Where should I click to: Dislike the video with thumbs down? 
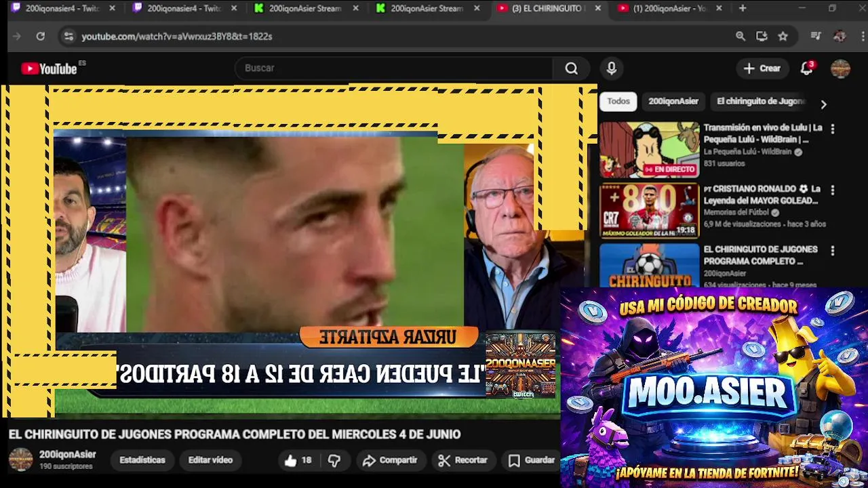[334, 460]
